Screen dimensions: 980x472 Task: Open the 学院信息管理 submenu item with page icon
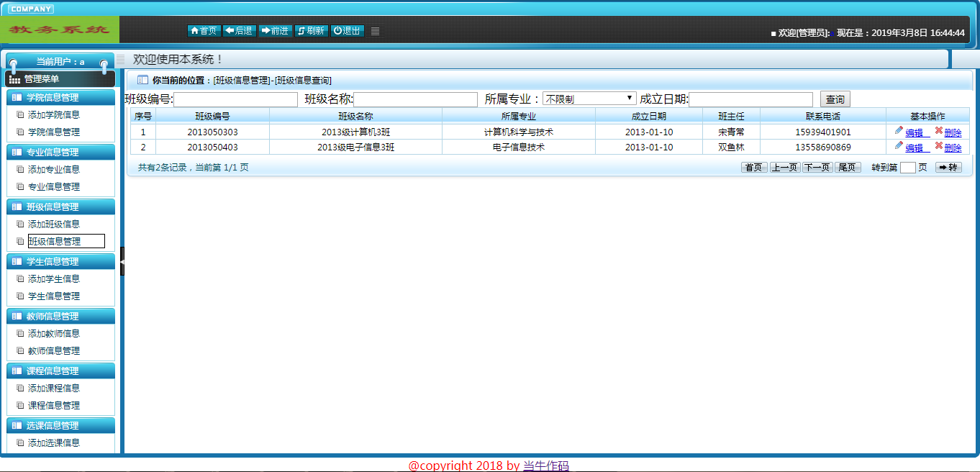[54, 132]
